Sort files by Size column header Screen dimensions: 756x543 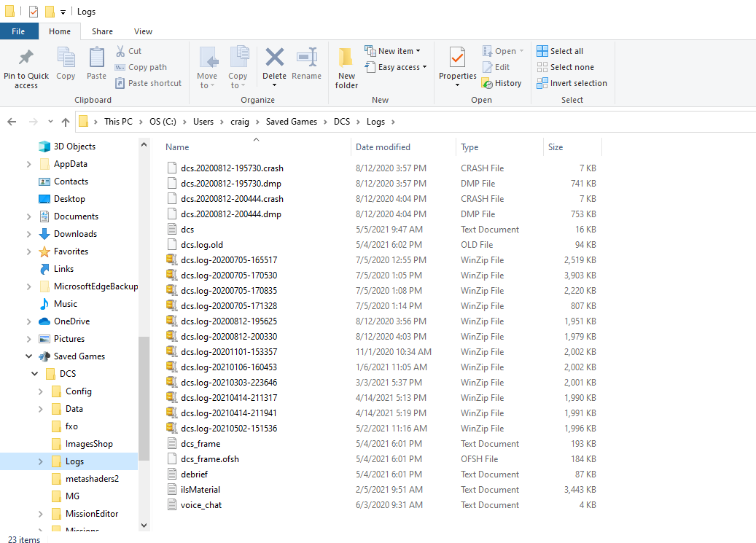pos(573,147)
